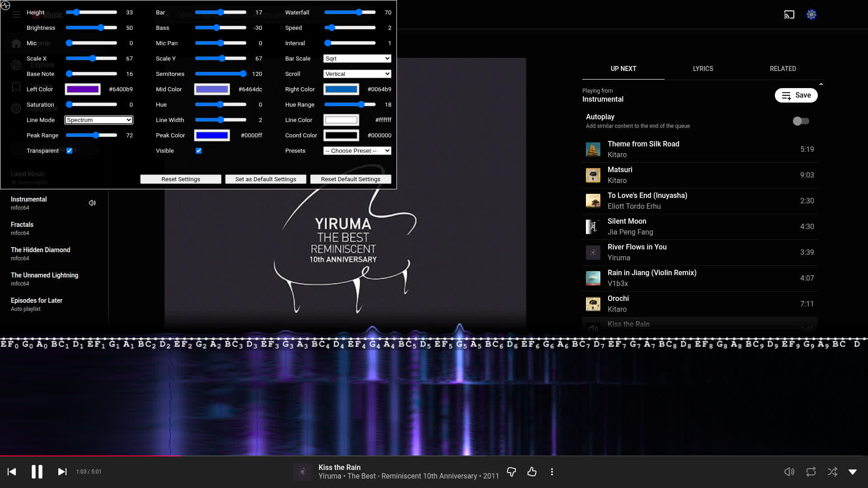The width and height of the screenshot is (868, 488).
Task: Click the Speed slider
Action: [350, 28]
